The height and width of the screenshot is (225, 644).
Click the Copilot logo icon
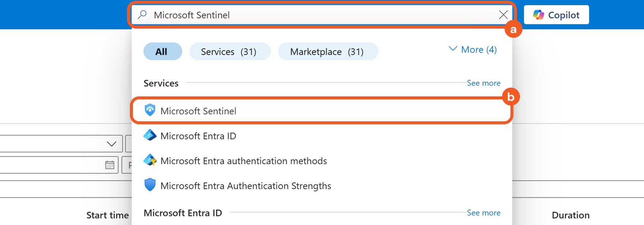pos(539,15)
